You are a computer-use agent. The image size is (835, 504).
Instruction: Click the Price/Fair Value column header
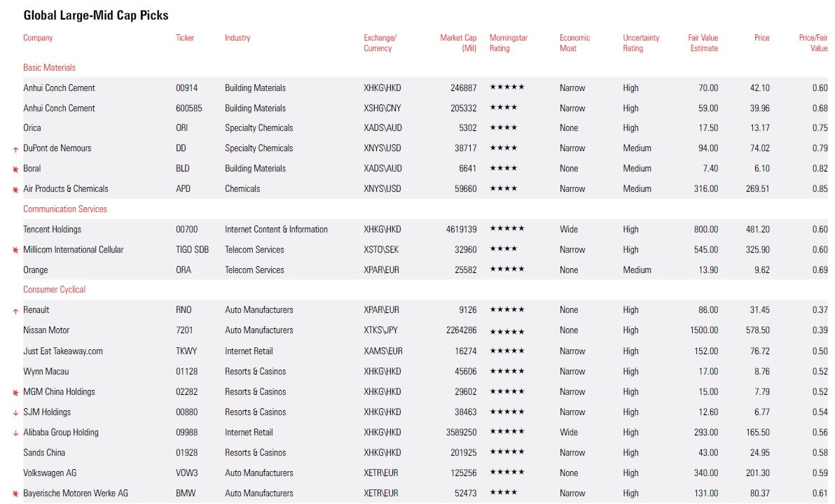[813, 43]
